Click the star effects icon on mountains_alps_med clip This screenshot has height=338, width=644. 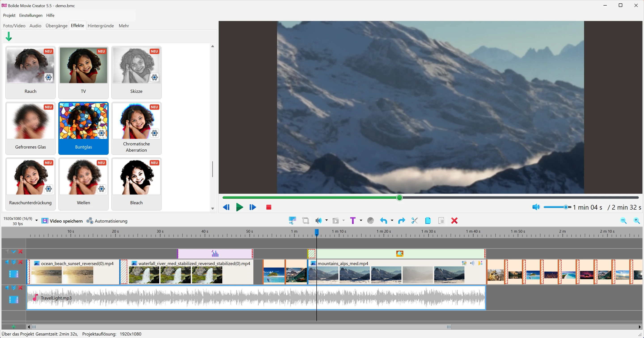click(480, 263)
